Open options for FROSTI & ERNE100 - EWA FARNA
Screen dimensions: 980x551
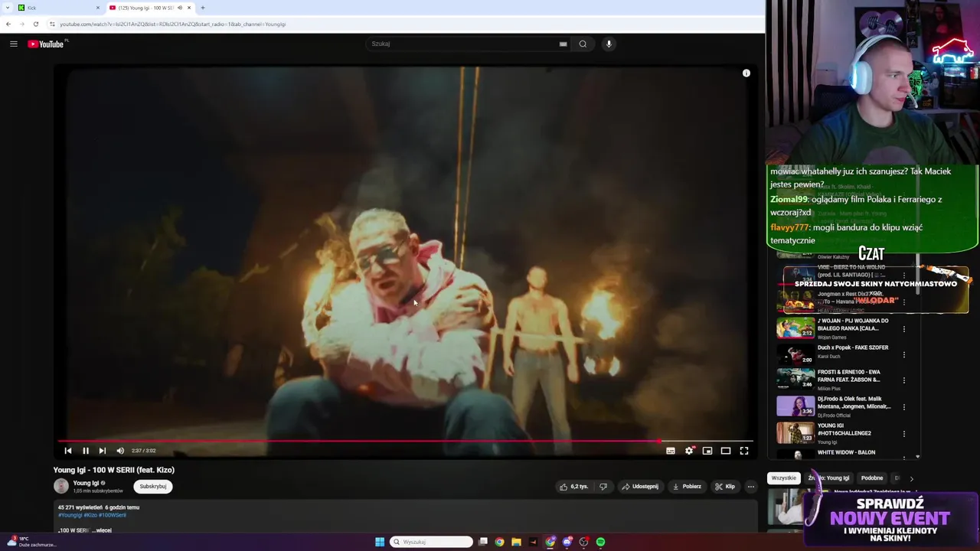(904, 380)
